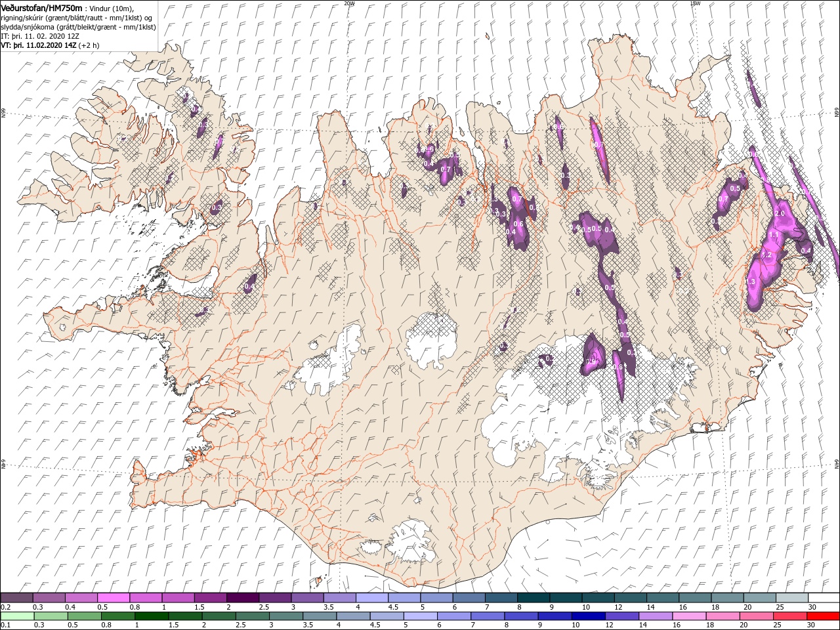Click the 15W longitude label at top

tap(695, 3)
